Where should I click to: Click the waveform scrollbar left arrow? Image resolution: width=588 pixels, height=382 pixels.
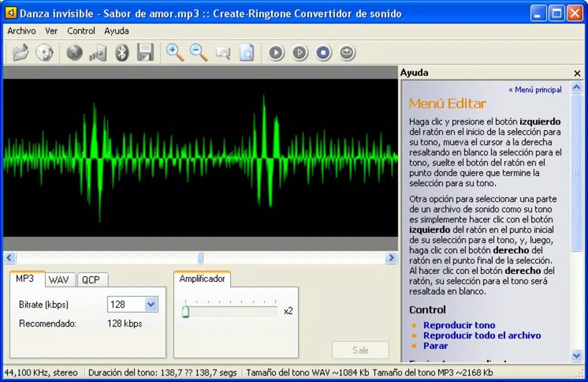tap(10, 258)
